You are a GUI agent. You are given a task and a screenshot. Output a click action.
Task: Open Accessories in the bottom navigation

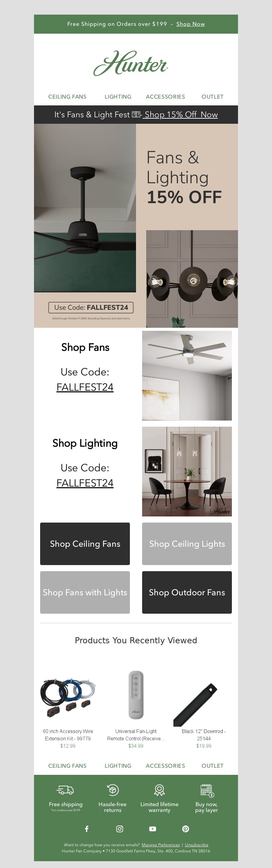165,766
